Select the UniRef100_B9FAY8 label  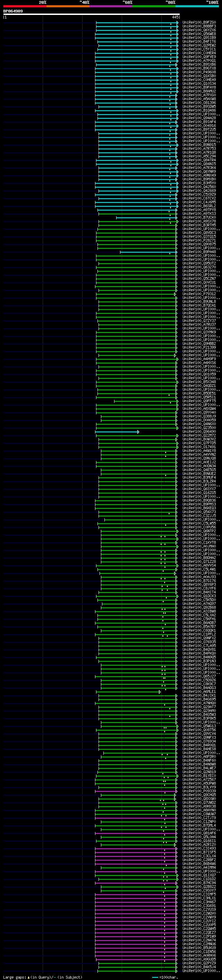tap(199, 88)
